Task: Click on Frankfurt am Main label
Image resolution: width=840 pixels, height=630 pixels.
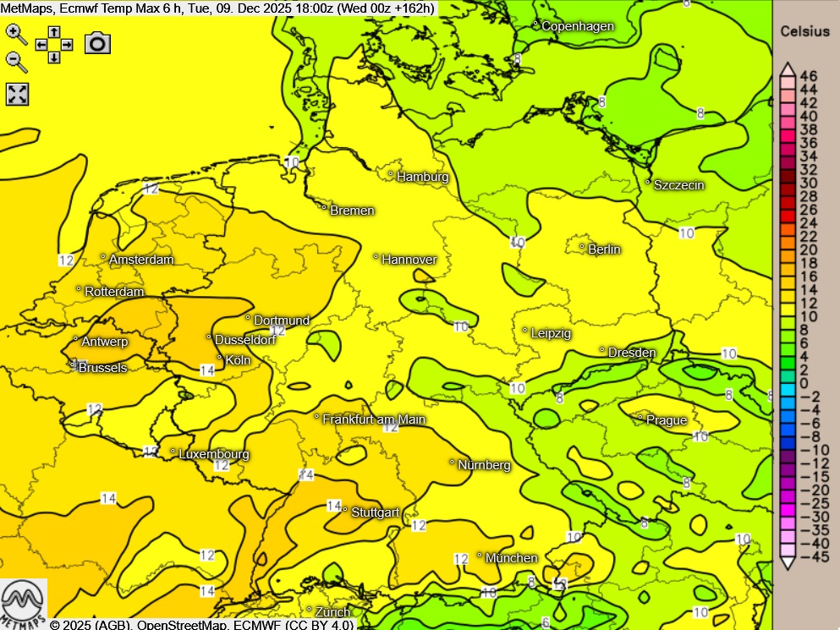Action: [x=374, y=419]
